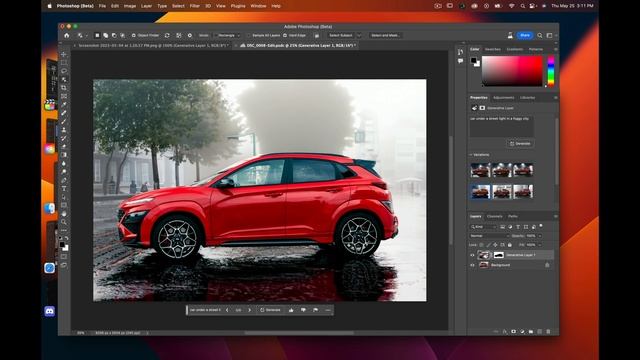Click the Select and Mask button
Image resolution: width=640 pixels, height=360 pixels.
click(385, 36)
